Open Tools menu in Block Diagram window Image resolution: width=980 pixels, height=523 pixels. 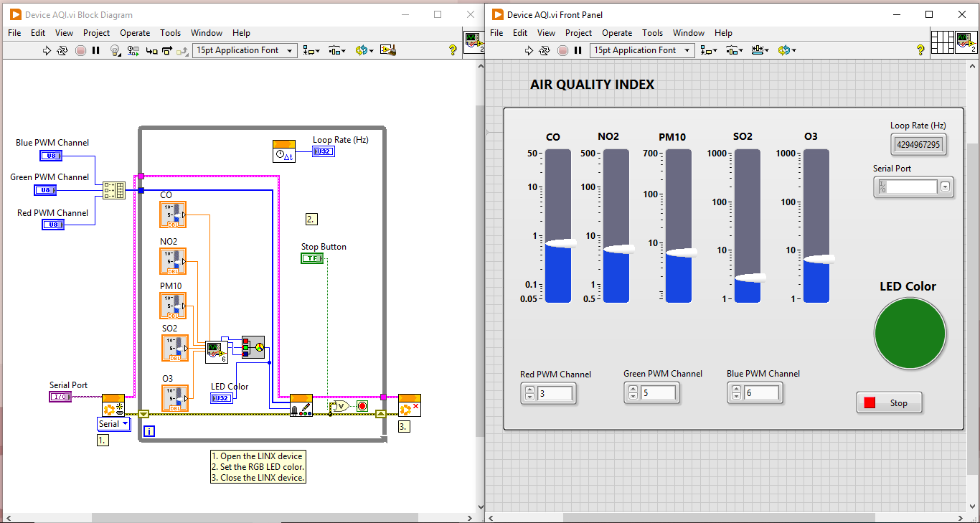point(170,33)
